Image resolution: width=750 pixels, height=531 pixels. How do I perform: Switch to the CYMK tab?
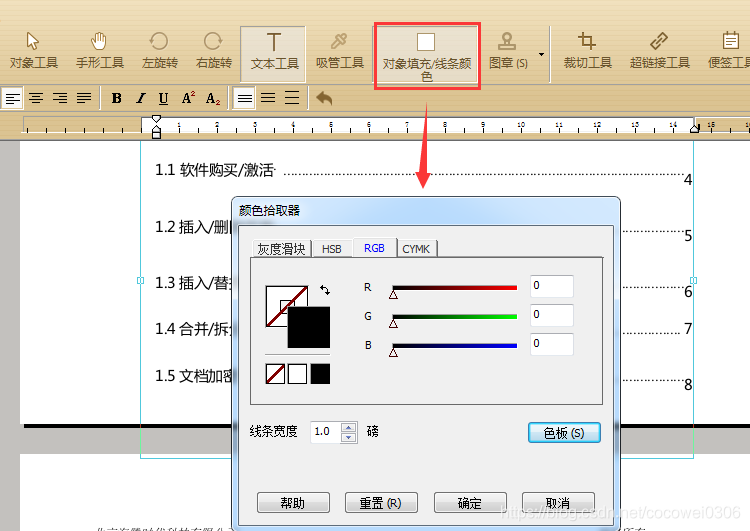point(416,249)
